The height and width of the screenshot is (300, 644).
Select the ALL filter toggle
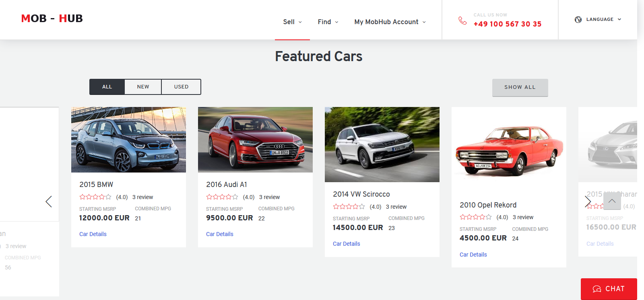point(107,87)
